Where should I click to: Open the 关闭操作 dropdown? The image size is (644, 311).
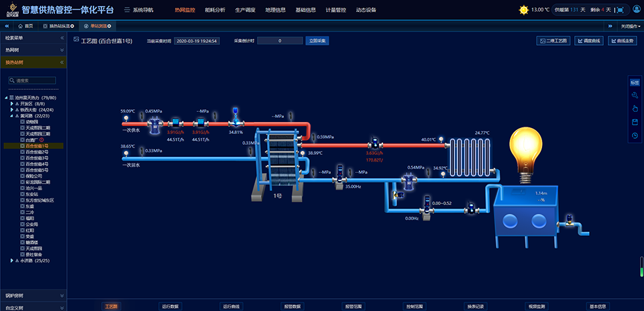click(626, 25)
